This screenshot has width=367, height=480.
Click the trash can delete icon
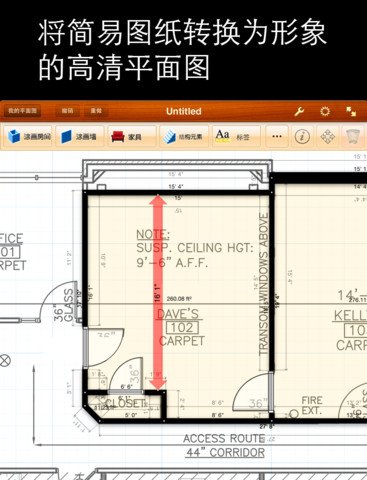pos(353,136)
